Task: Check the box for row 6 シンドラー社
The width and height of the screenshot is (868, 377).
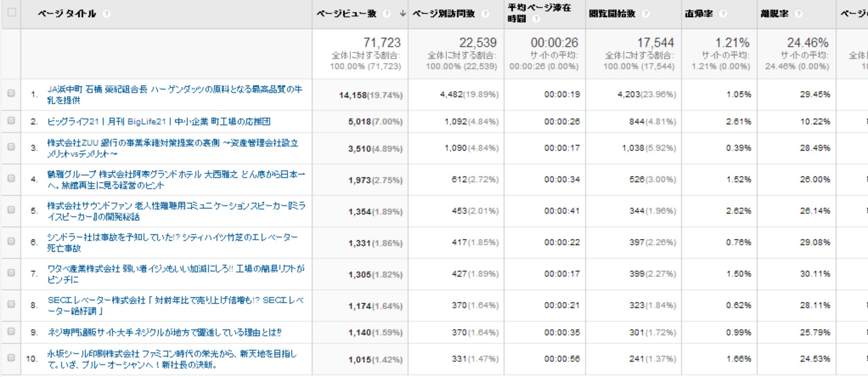Action: (x=11, y=242)
